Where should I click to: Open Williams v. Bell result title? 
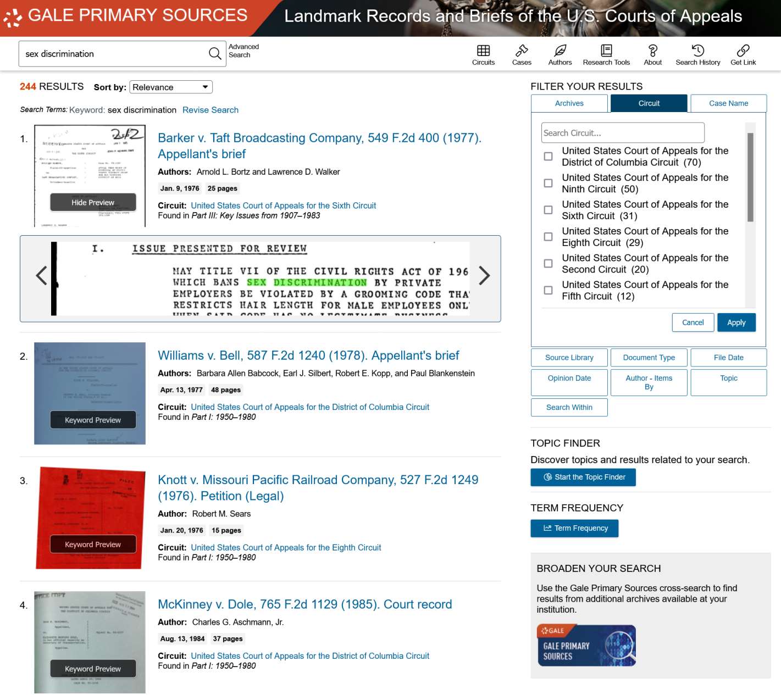click(x=308, y=355)
